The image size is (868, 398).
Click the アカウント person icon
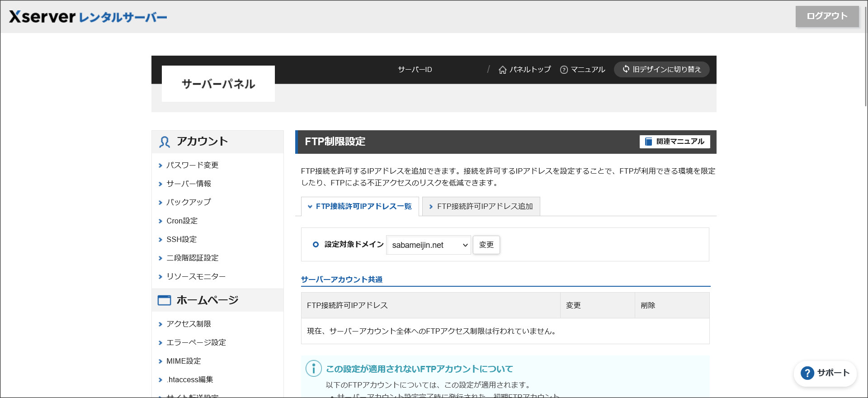(165, 142)
